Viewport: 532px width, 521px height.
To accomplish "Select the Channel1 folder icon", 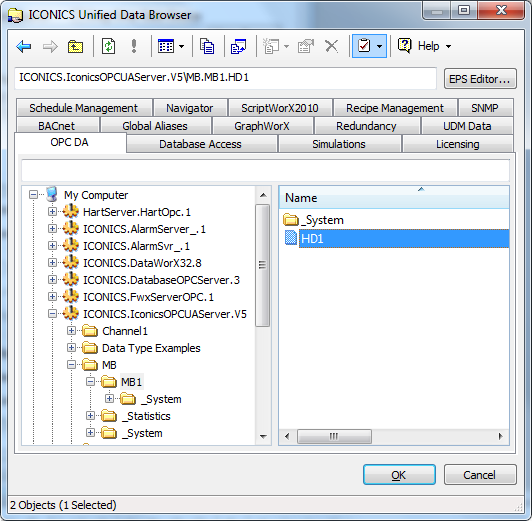I will tap(90, 331).
